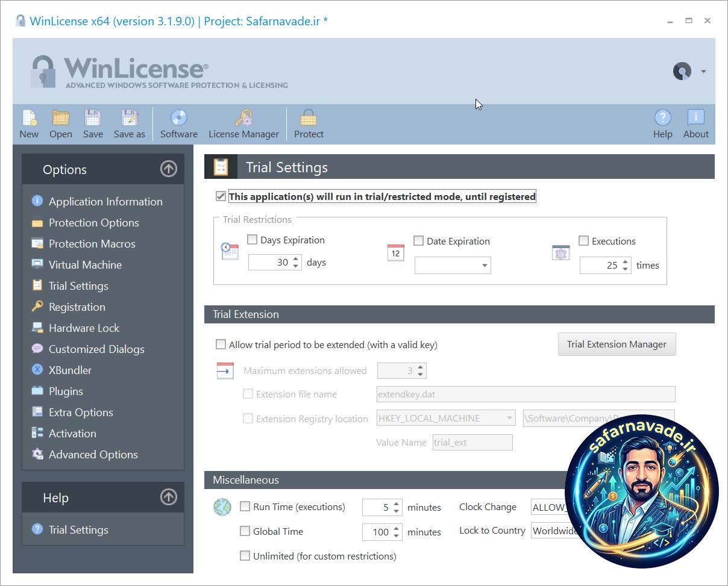Screen dimensions: 728x586
Task: Click the Protection Options sidebar icon
Action: point(37,222)
